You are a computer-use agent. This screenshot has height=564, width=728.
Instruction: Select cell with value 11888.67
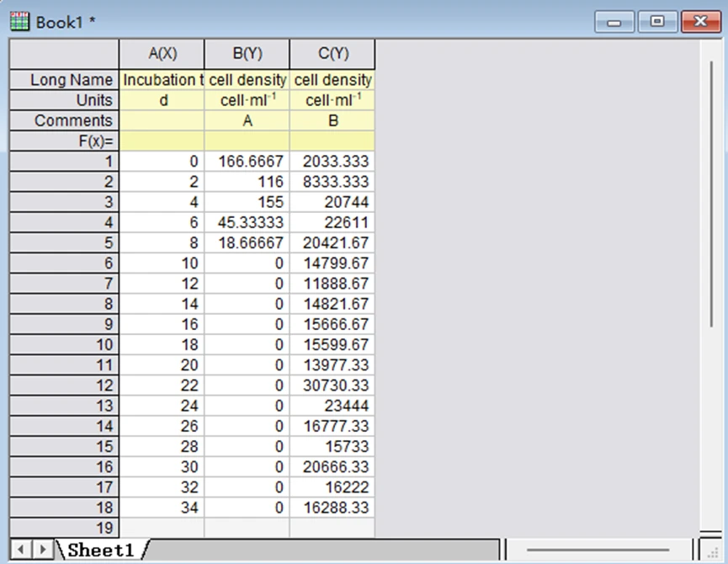click(332, 284)
